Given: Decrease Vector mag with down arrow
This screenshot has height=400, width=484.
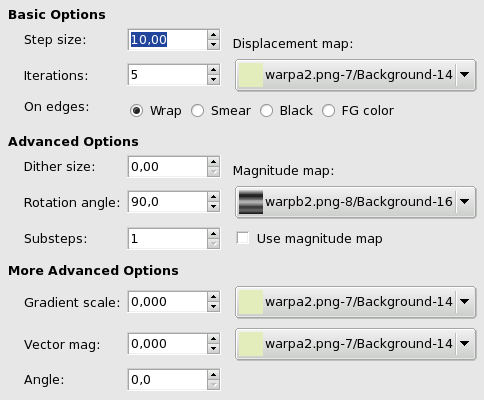Looking at the screenshot, I should (213, 349).
